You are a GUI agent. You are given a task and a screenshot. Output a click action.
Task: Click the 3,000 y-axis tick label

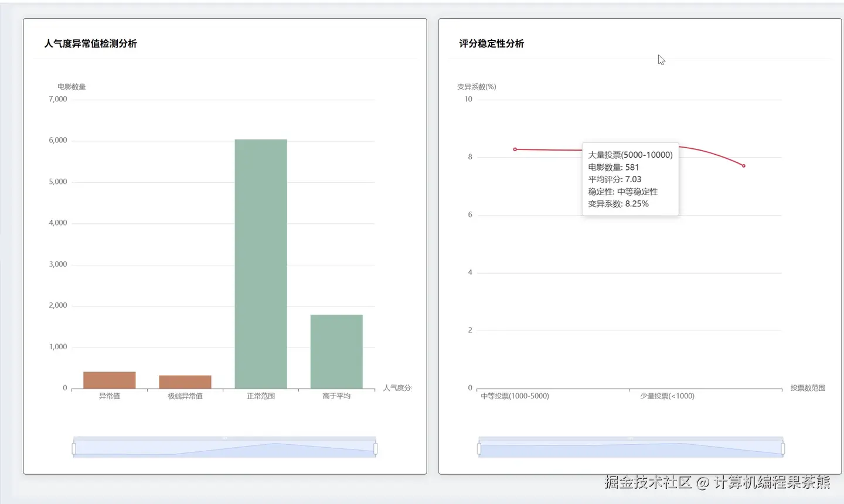[x=58, y=264]
